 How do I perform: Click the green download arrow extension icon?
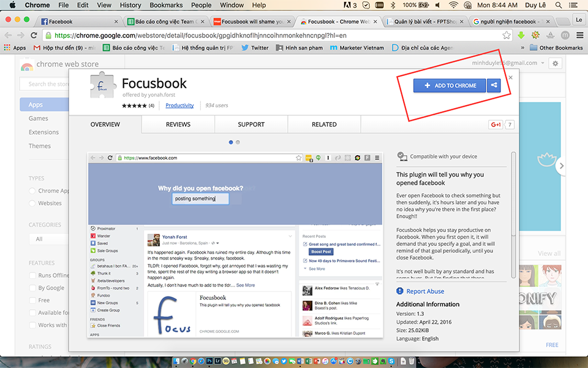521,36
